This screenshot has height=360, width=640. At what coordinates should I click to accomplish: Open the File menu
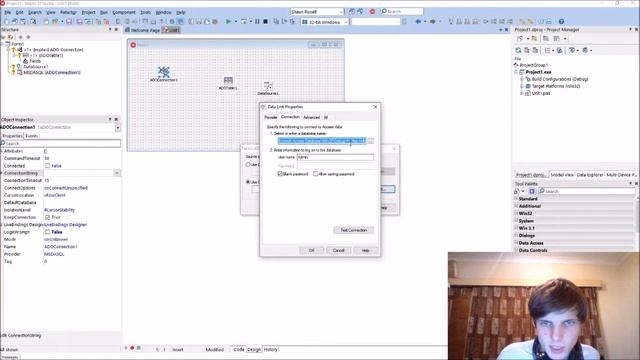coord(8,12)
